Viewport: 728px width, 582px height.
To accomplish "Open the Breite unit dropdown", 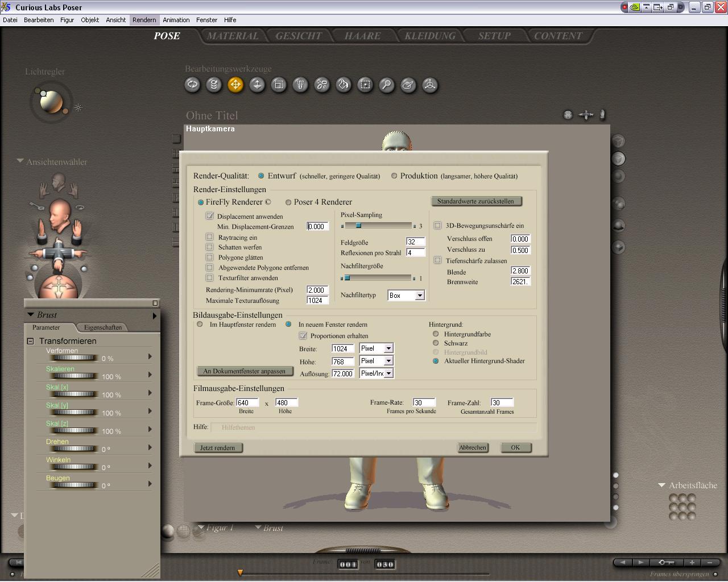I will 388,348.
